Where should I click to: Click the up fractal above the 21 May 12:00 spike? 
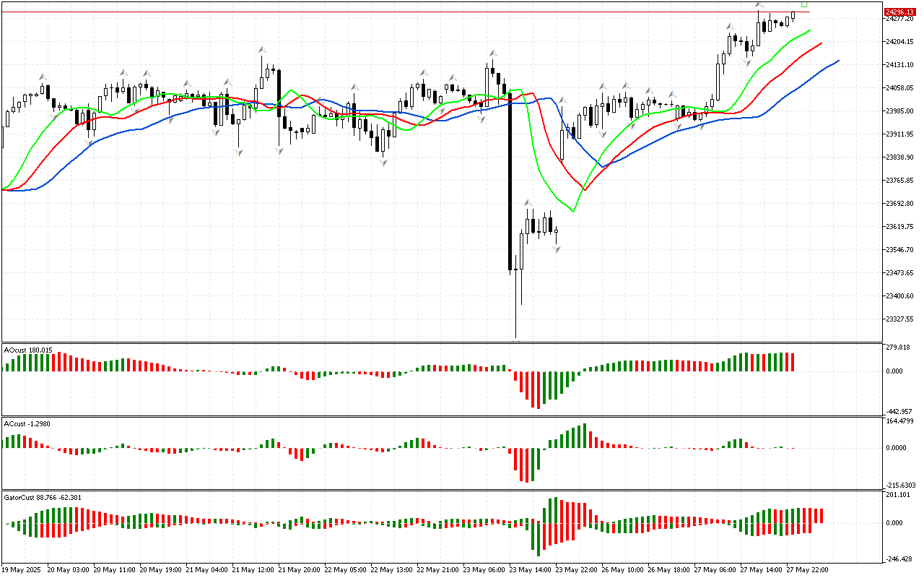click(263, 50)
